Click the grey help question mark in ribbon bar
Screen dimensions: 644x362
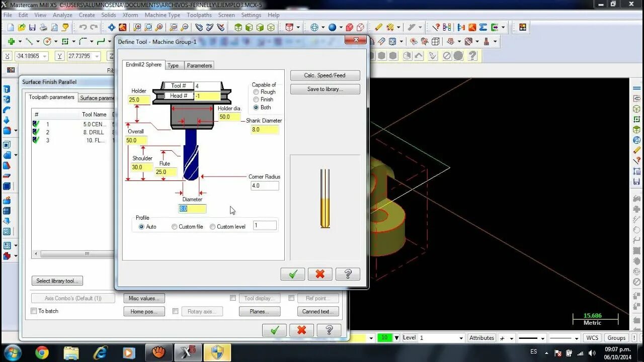click(472, 56)
